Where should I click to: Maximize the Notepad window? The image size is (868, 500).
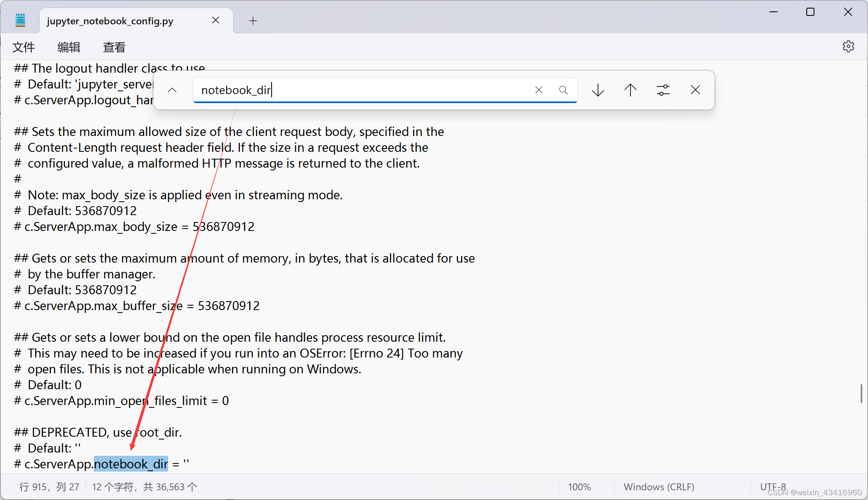[810, 12]
